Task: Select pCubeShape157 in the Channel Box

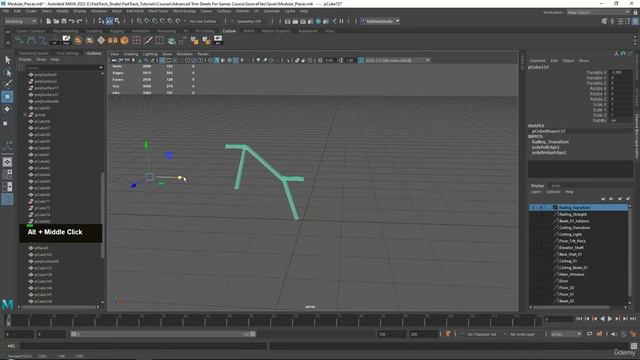Action: click(x=549, y=131)
